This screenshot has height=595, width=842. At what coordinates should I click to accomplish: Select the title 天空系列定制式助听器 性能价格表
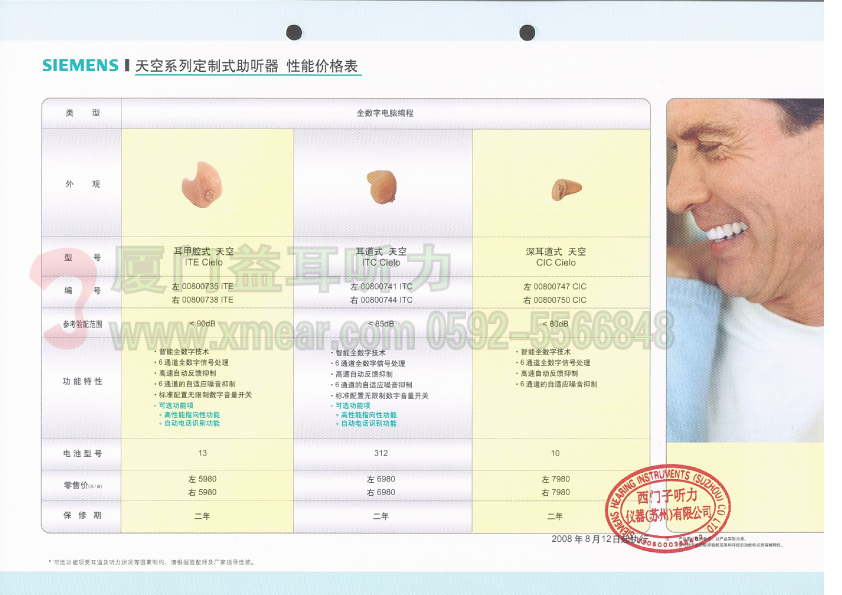pos(246,66)
